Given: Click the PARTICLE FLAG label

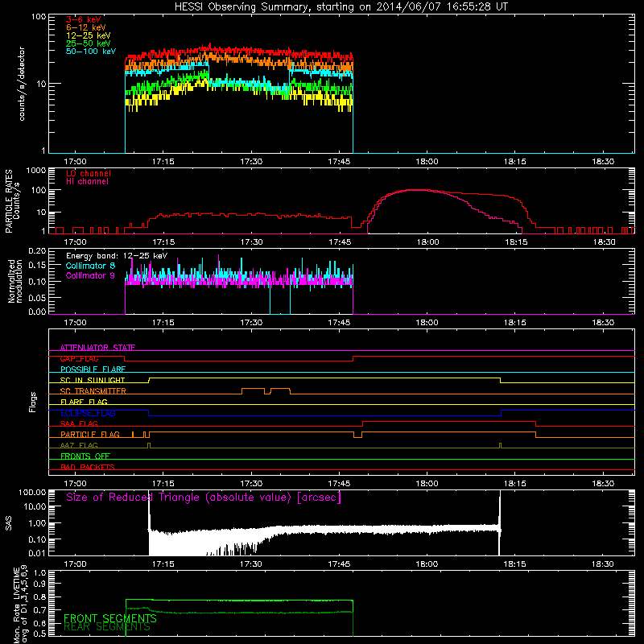Looking at the screenshot, I should click(x=90, y=435).
